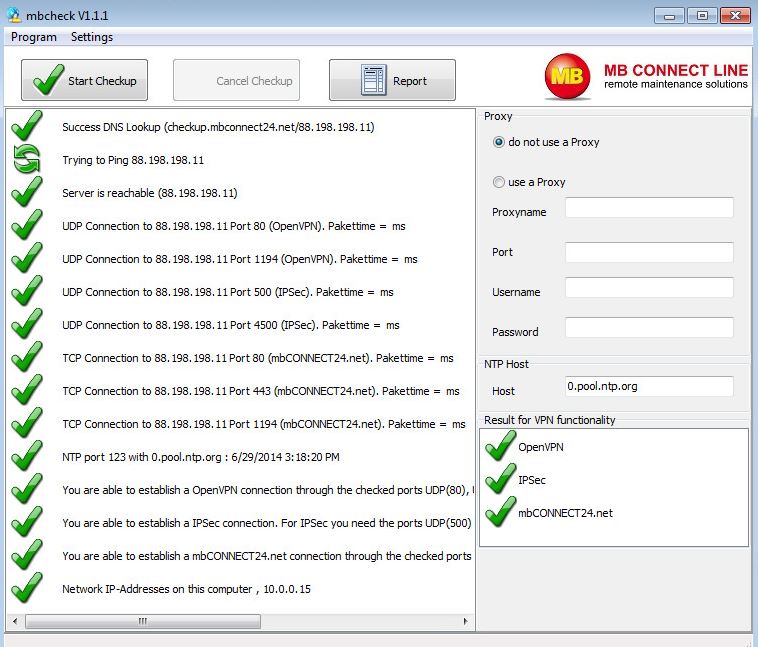Select NTP port 123 timestamp result text
The image size is (758, 647).
201,457
